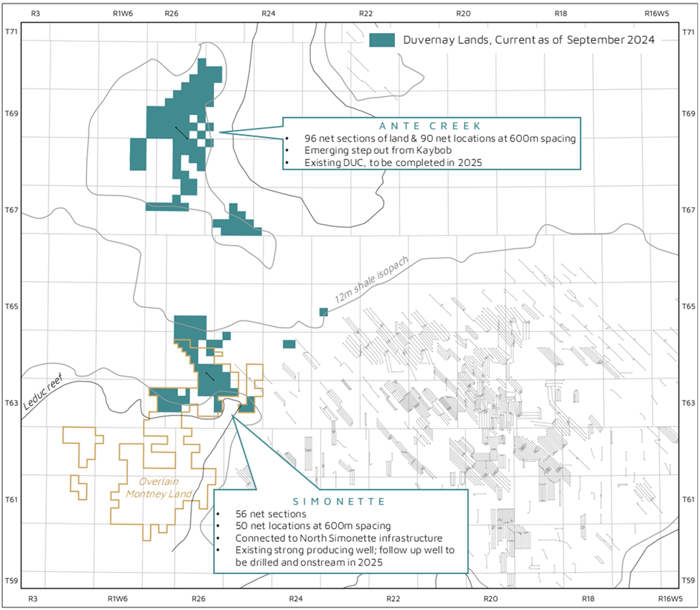Click the 'Existing DUC, to be completed' bullet
700x610 pixels.
(383, 163)
